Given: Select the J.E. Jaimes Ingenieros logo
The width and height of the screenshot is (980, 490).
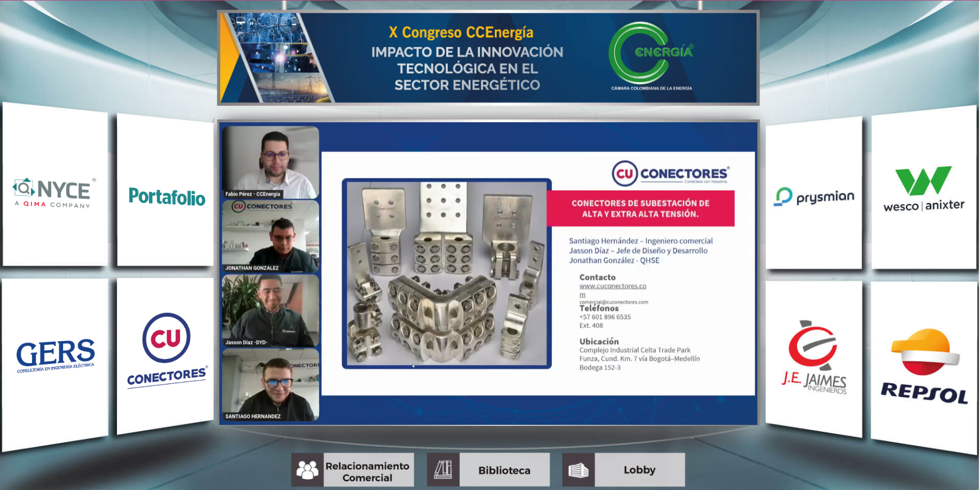Looking at the screenshot, I should [813, 358].
